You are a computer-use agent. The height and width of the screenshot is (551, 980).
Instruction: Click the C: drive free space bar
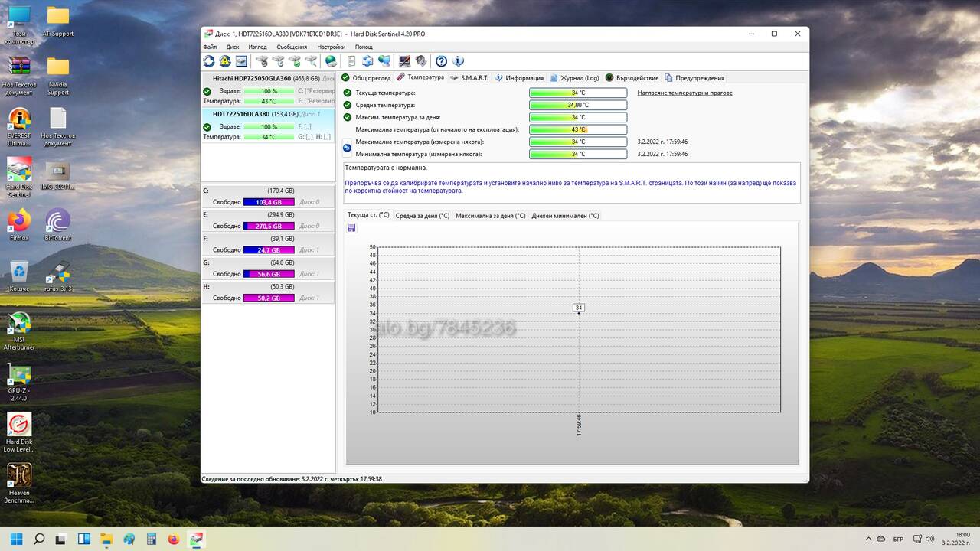(269, 202)
